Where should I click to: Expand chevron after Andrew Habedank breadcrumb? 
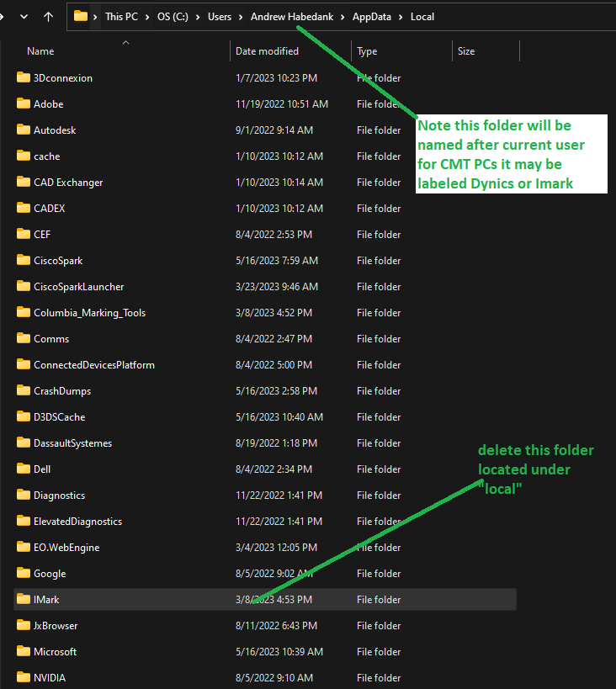click(x=343, y=17)
